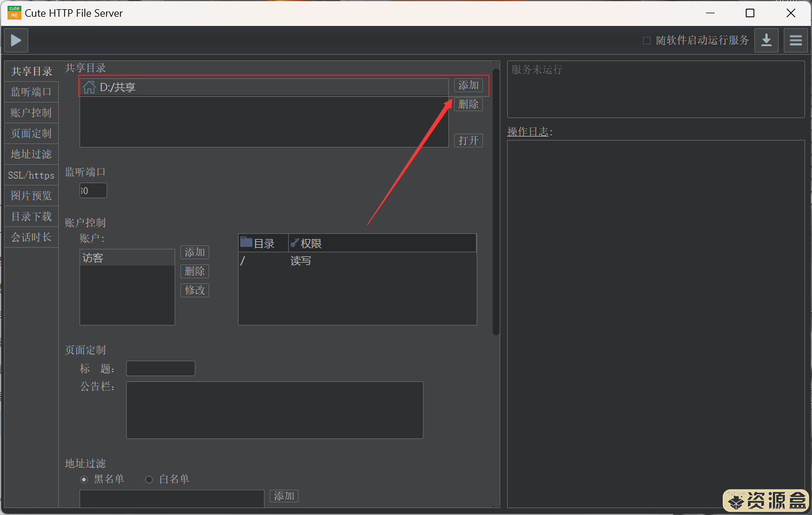This screenshot has height=515, width=812.
Task: Click the 权限 column header
Action: pyautogui.click(x=383, y=243)
